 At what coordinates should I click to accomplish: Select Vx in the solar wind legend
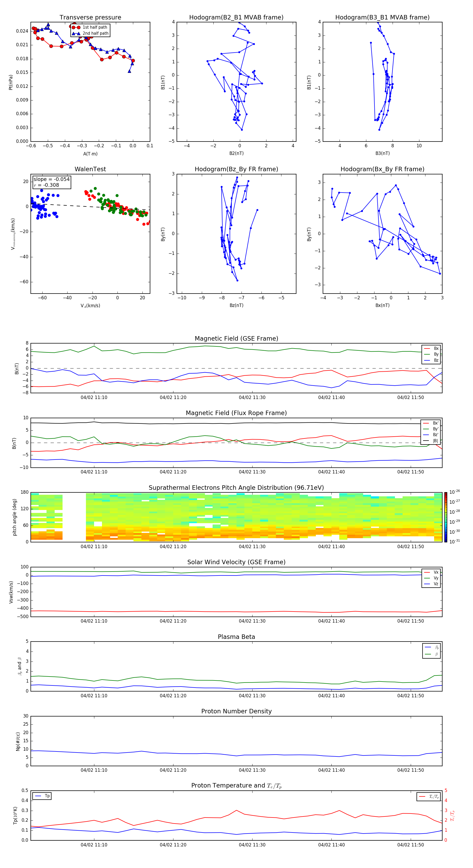coord(431,572)
